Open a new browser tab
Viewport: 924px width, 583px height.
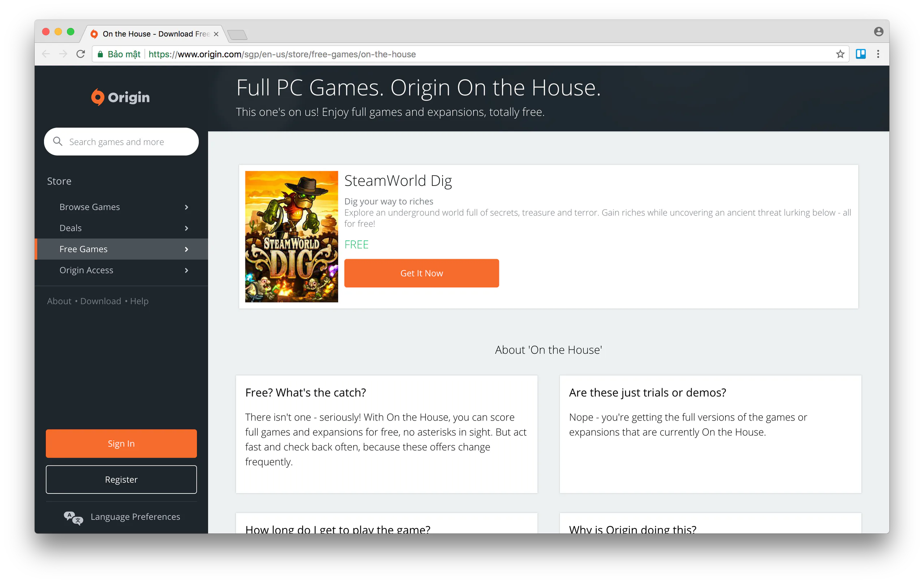(237, 35)
